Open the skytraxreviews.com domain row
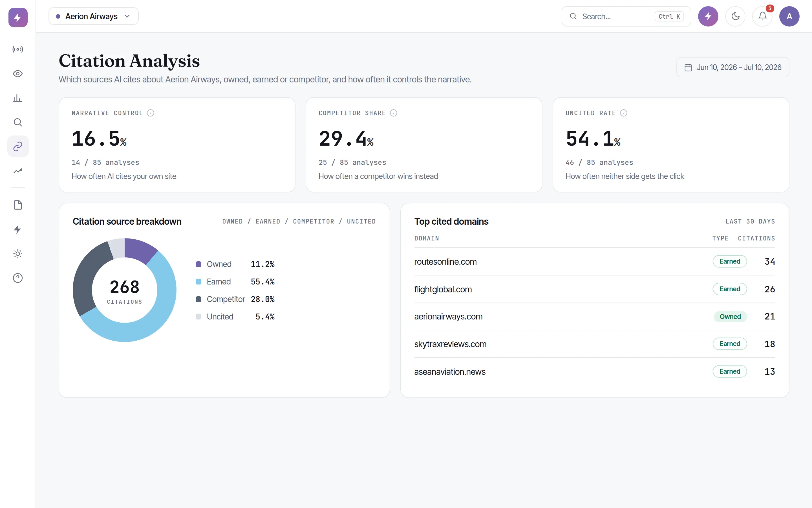812x508 pixels. coord(595,344)
